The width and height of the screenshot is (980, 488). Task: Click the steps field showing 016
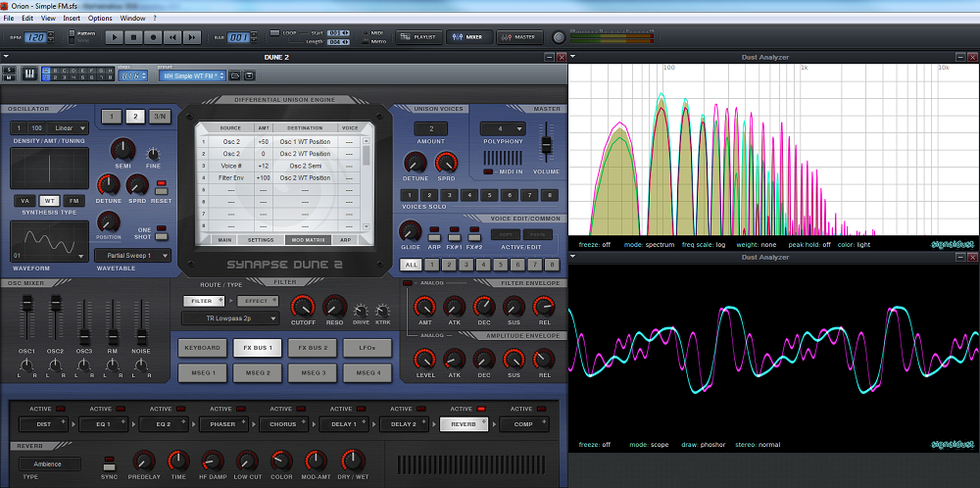(x=133, y=75)
